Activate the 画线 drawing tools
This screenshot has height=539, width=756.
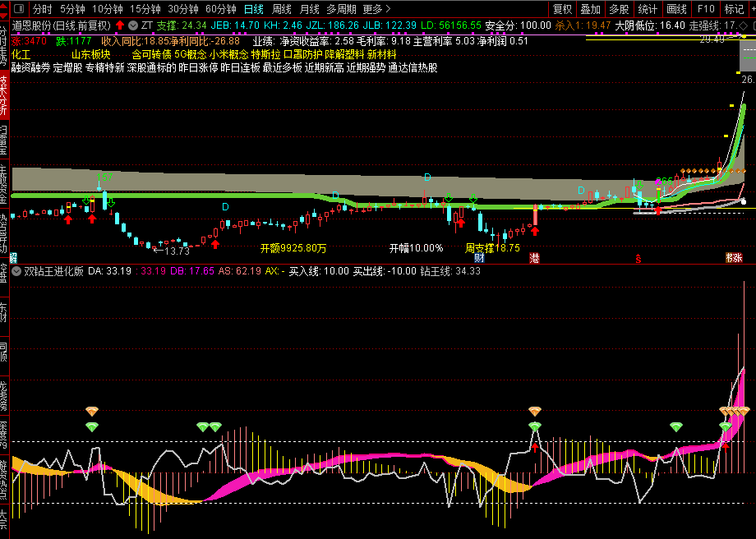coord(676,9)
